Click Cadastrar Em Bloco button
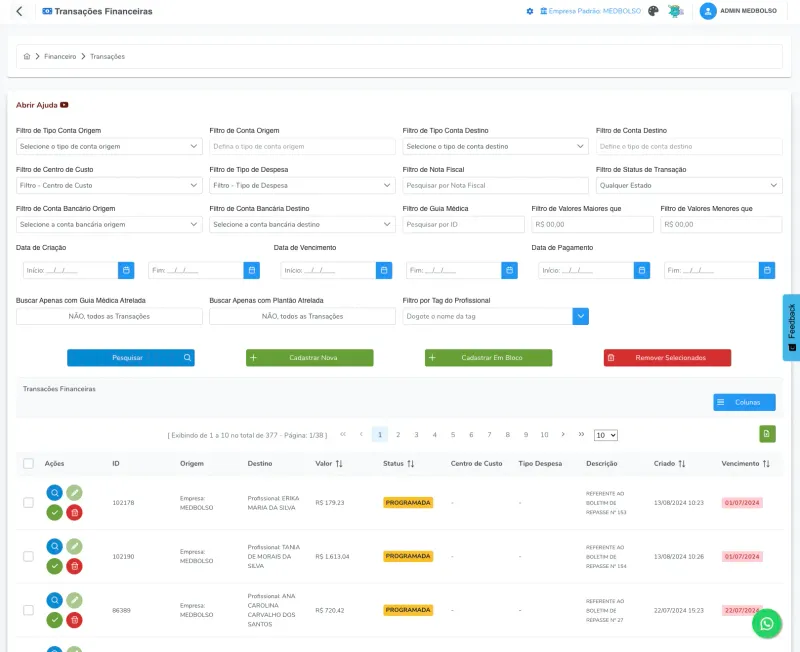 point(488,358)
